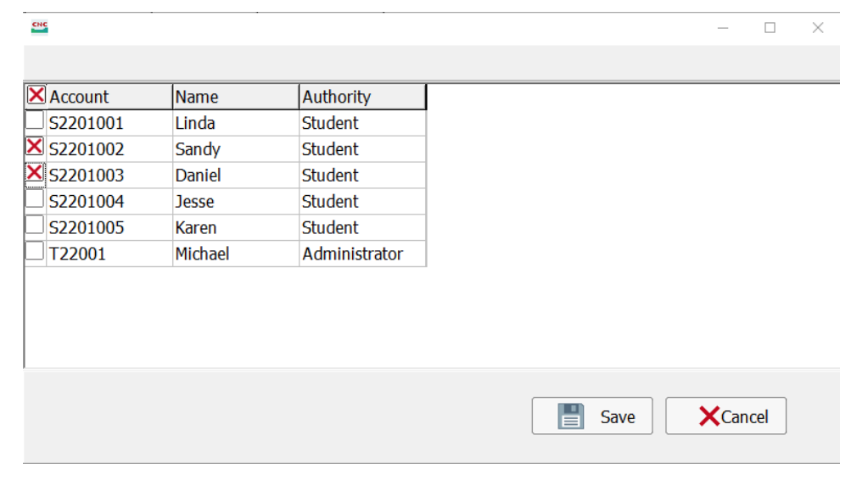Click the red X Cancel icon
Image resolution: width=868 pixels, height=480 pixels.
[x=708, y=416]
